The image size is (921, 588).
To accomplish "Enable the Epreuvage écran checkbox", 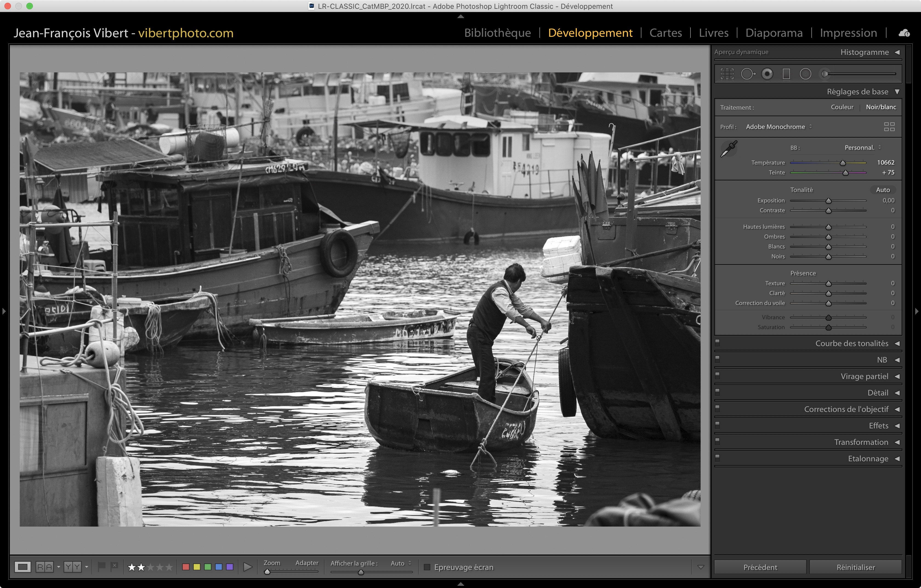I will (427, 567).
